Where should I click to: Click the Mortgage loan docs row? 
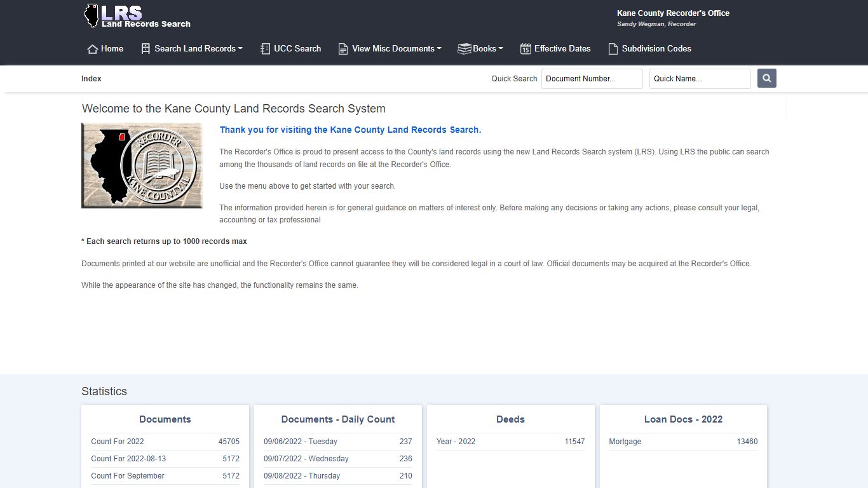point(683,442)
